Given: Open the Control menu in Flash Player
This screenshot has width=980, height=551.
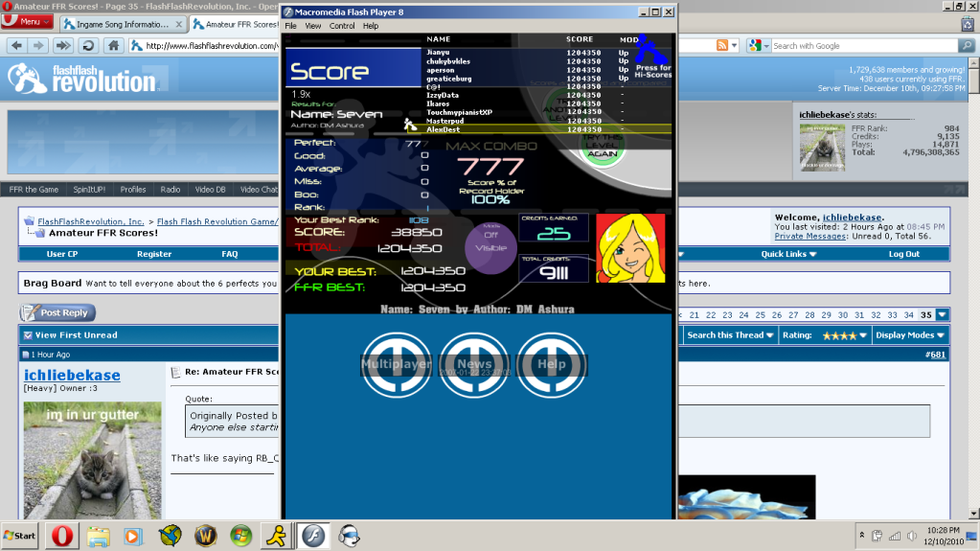Looking at the screenshot, I should click(341, 26).
